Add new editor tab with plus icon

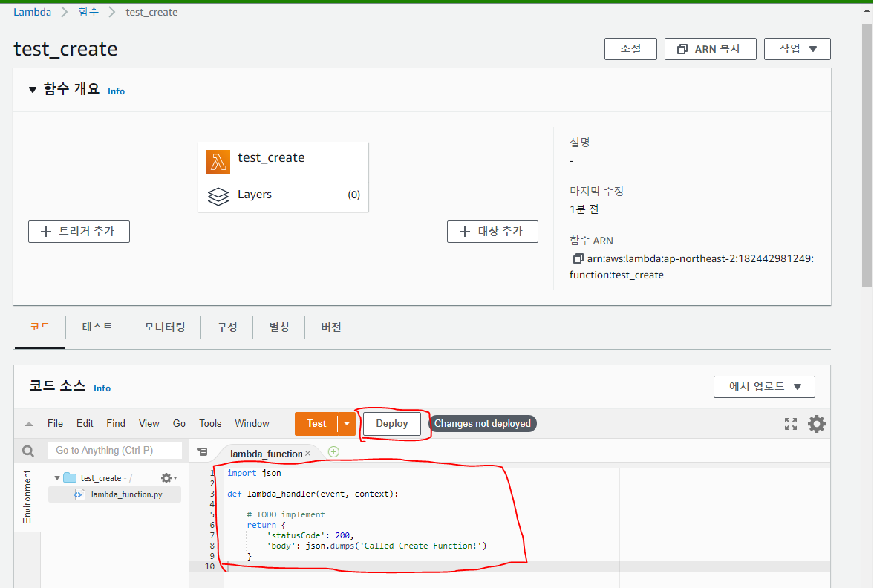(x=333, y=452)
